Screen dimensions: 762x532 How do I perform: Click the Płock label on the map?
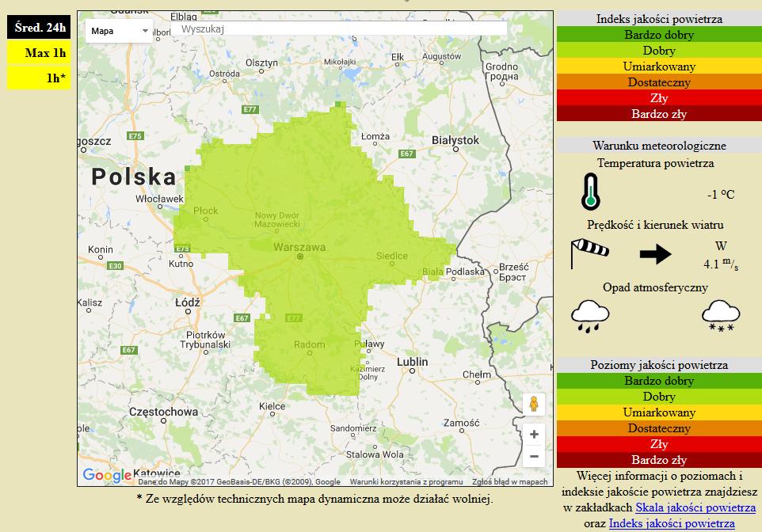coord(206,211)
